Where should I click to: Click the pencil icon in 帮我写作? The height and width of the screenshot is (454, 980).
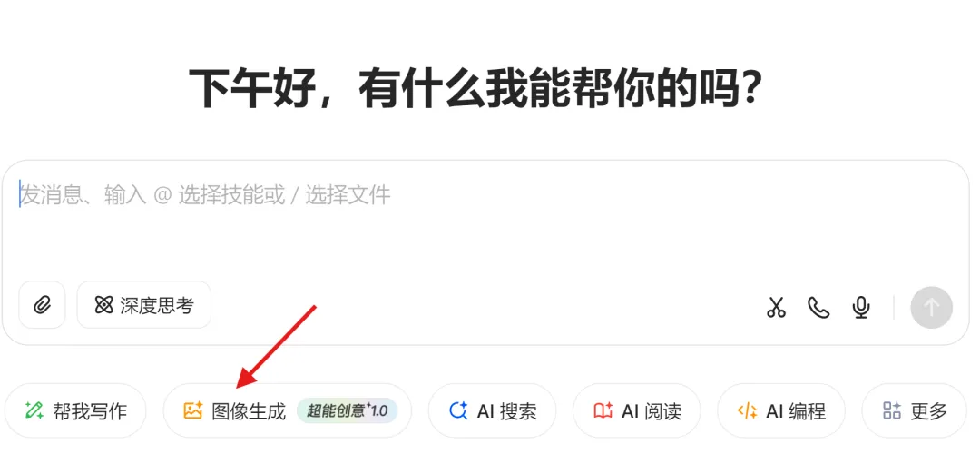pos(34,410)
